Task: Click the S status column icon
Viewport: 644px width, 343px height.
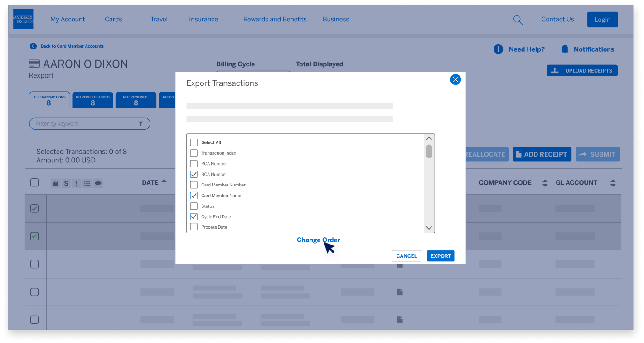Action: [x=66, y=183]
